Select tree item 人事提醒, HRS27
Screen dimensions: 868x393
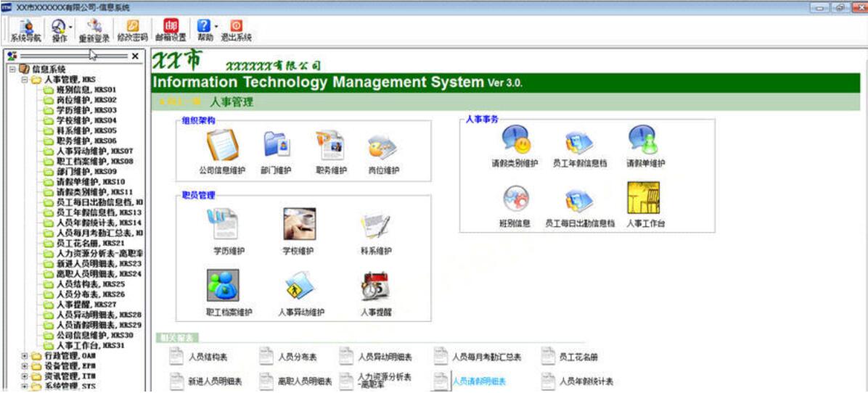[x=86, y=304]
